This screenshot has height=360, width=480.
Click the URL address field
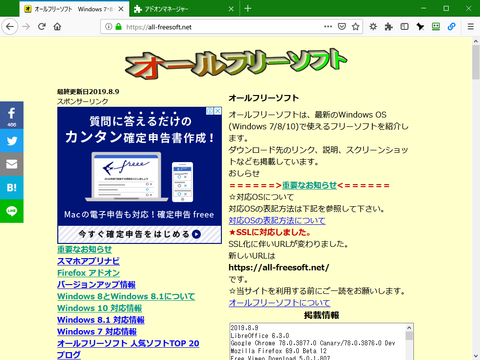click(x=222, y=27)
